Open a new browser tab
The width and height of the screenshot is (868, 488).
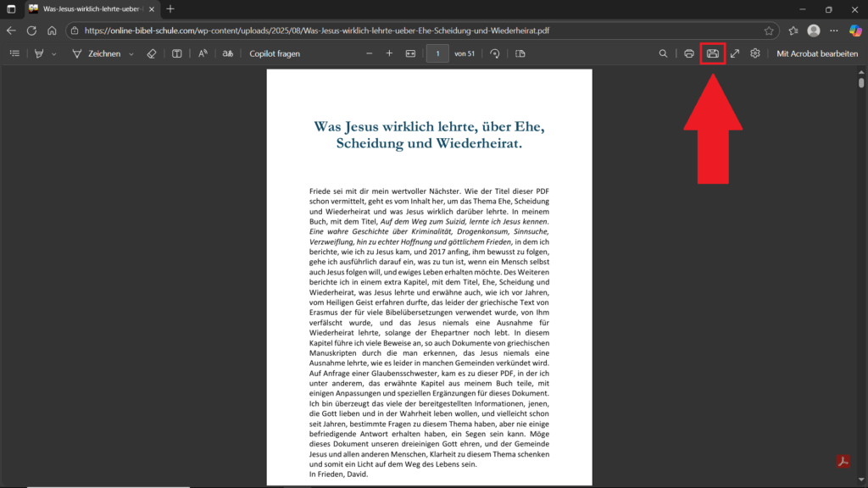click(170, 9)
